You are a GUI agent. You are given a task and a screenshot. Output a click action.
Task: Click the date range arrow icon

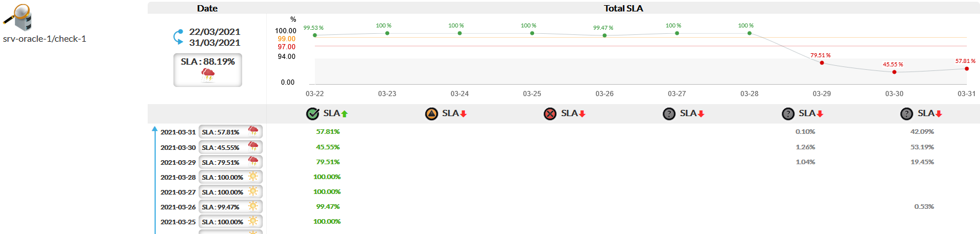click(x=179, y=37)
